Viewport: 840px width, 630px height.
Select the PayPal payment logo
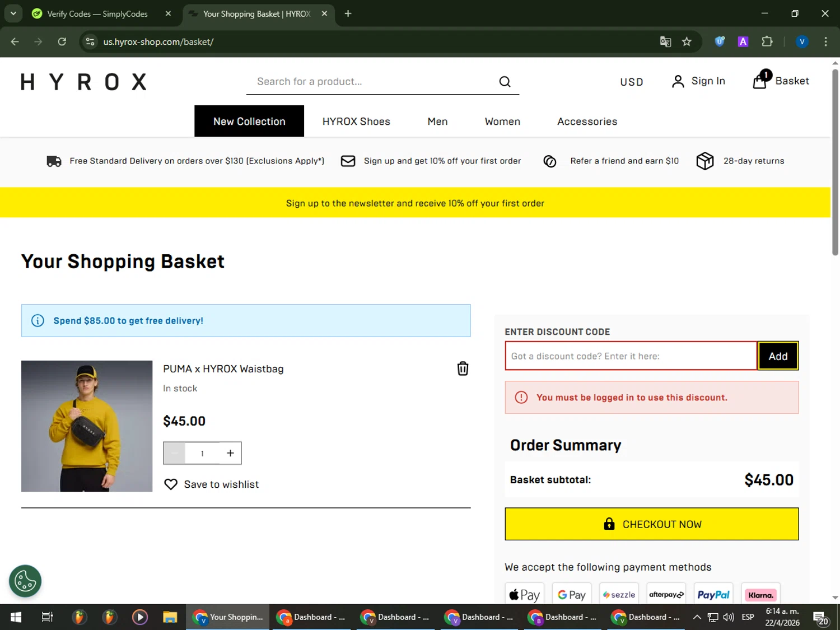tap(713, 595)
